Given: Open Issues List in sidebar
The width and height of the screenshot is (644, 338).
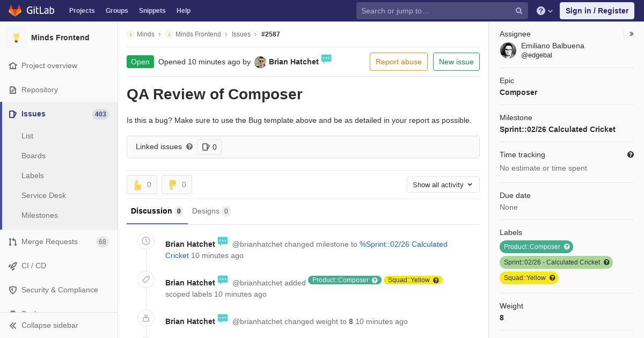Looking at the screenshot, I should pyautogui.click(x=27, y=136).
